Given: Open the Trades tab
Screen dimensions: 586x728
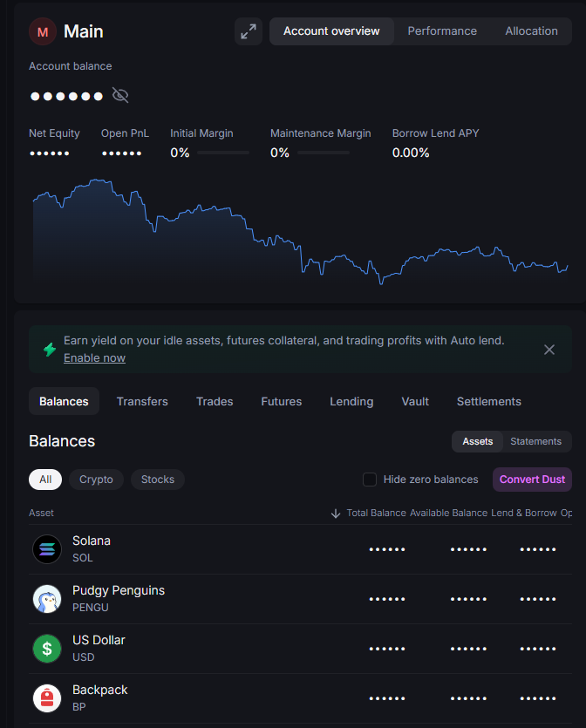Looking at the screenshot, I should (x=215, y=401).
